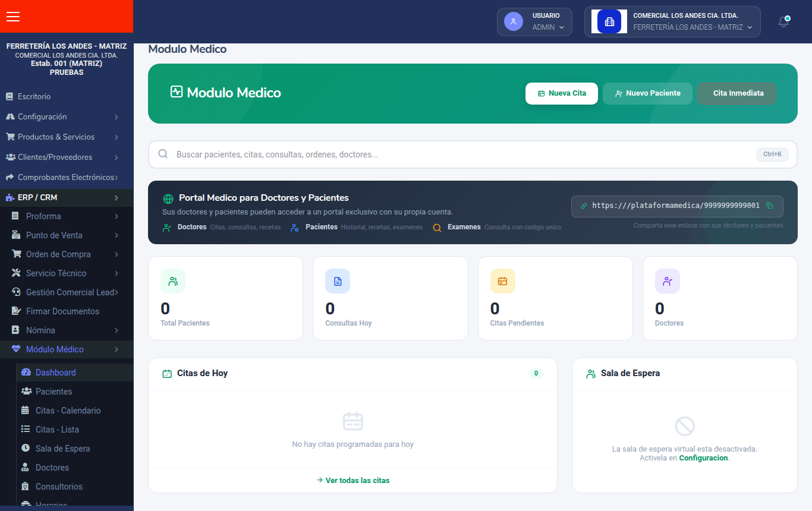Click the Ctrl+K shortcut badge
Image resolution: width=812 pixels, height=511 pixels.
772,154
